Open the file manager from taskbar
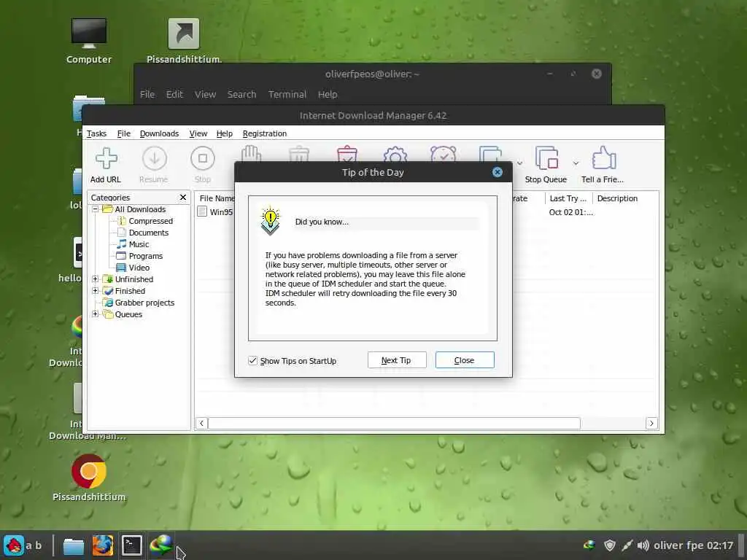747x560 pixels. coord(74,545)
